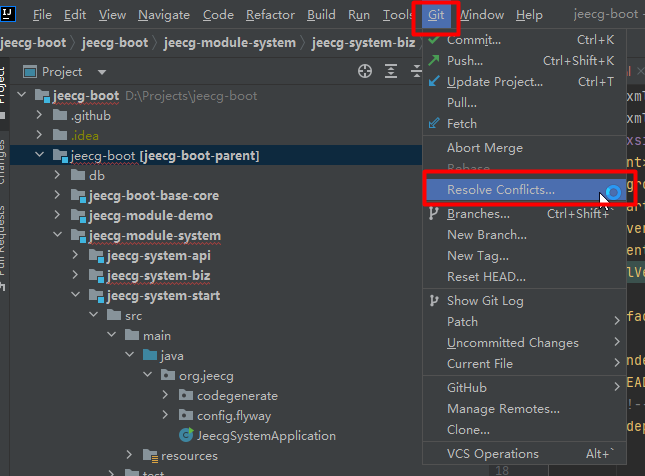
Task: Expand the resources folder
Action: [x=129, y=455]
